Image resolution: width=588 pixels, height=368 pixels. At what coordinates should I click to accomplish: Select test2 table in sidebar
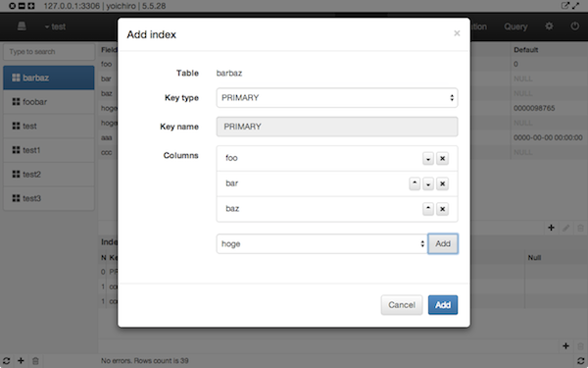[x=49, y=175]
